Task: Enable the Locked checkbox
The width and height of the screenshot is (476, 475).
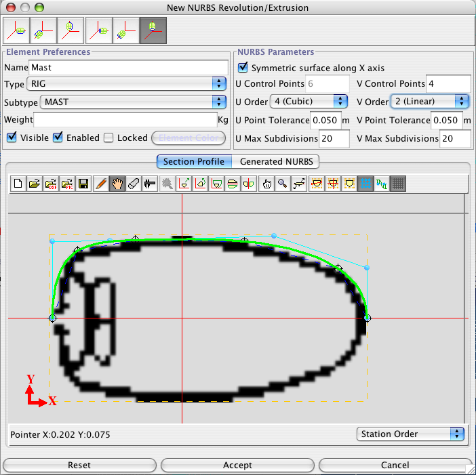Action: pyautogui.click(x=108, y=138)
